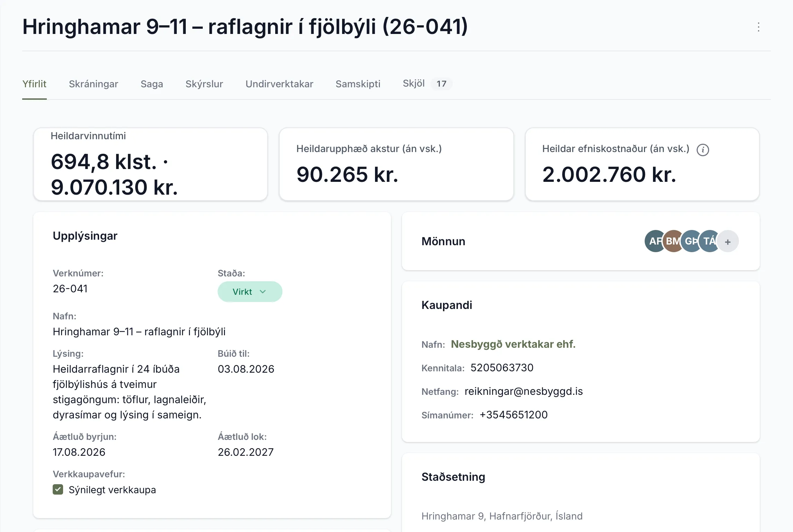
Task: Click the Búið til date 03.08.2026
Action: (246, 369)
